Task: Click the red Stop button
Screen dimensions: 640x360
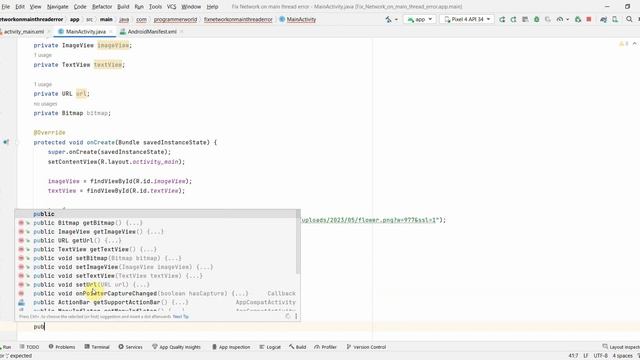Action: [x=589, y=19]
